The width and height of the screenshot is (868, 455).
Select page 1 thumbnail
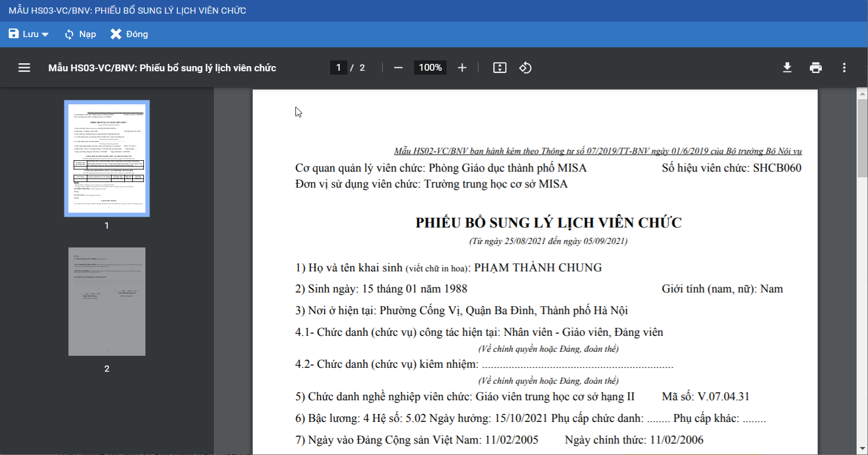(107, 159)
